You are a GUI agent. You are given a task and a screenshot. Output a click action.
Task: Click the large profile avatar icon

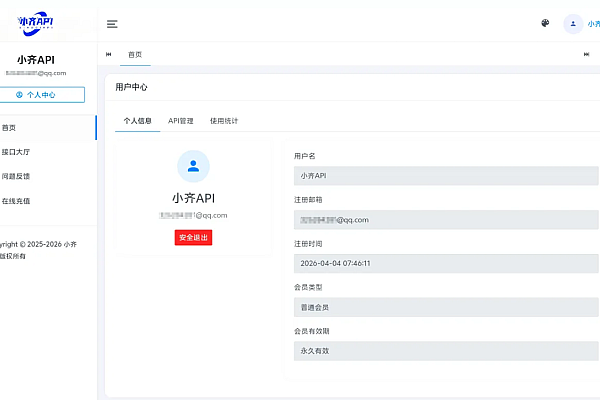tap(193, 166)
